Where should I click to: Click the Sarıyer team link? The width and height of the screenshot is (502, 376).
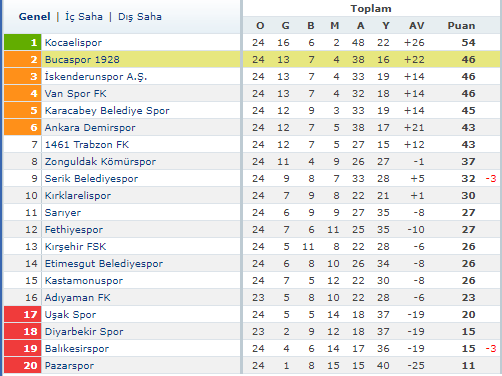(63, 213)
